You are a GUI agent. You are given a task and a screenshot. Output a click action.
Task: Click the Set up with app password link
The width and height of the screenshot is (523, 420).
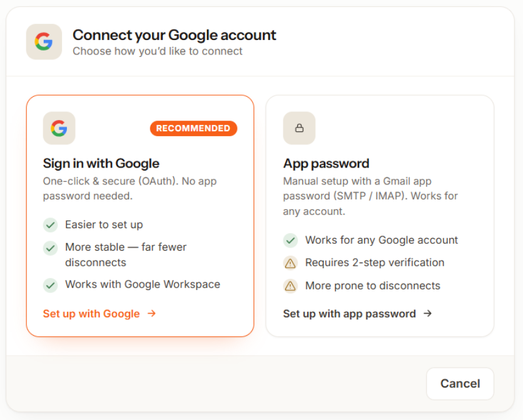tap(358, 314)
